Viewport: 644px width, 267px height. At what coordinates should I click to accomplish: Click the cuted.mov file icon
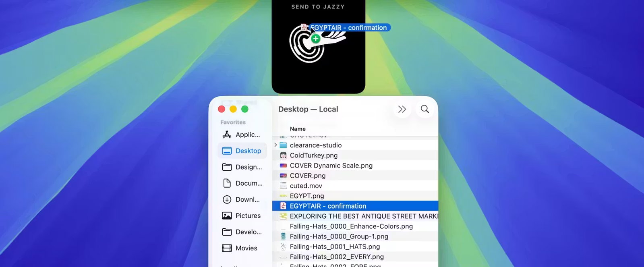tap(283, 186)
